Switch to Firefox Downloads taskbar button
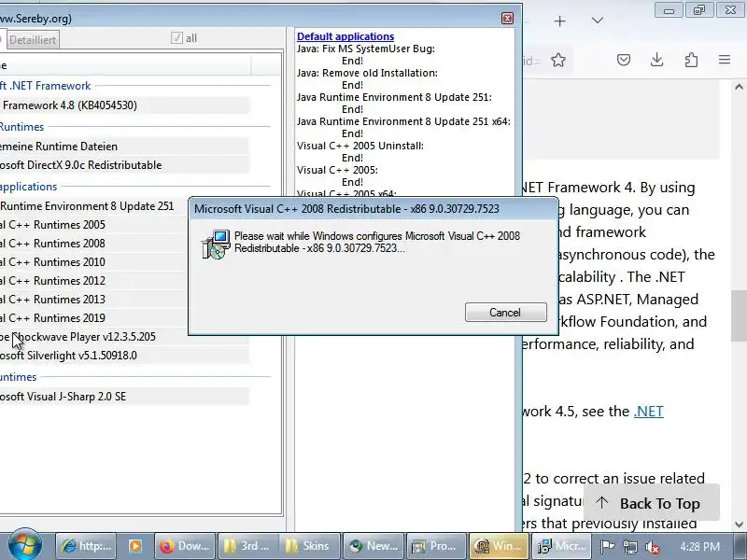The height and width of the screenshot is (560, 747). click(x=185, y=546)
